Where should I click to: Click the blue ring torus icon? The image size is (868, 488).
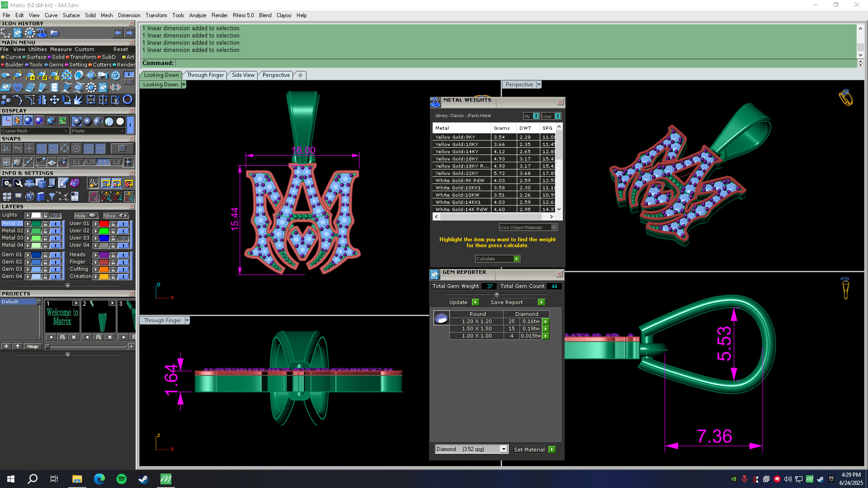click(128, 100)
